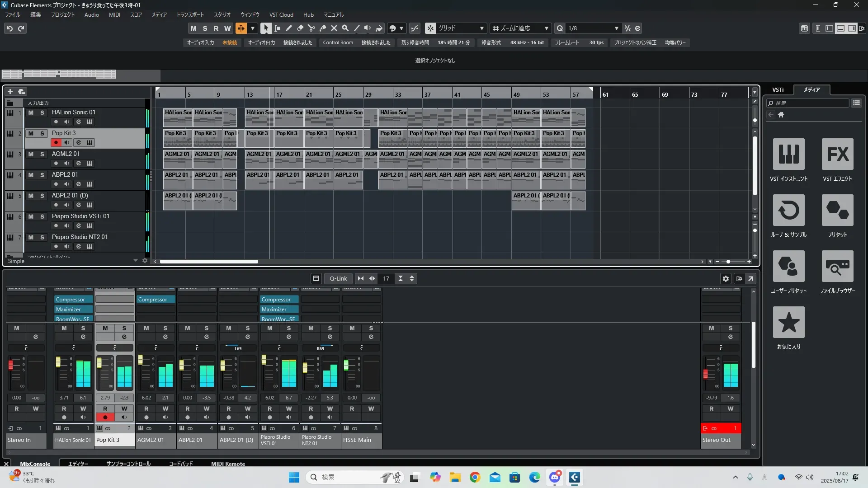
Task: Open VST Effects in media rack
Action: [837, 155]
